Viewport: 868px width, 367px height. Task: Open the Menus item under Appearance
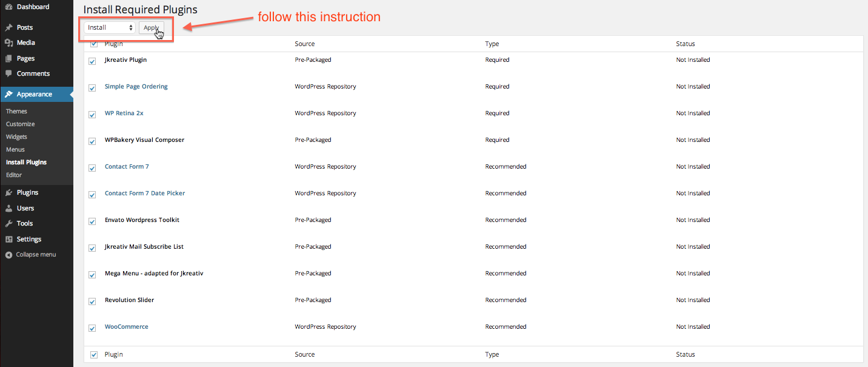click(16, 149)
